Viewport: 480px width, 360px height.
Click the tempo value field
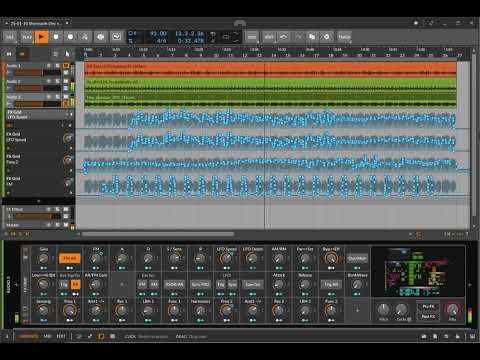point(158,34)
